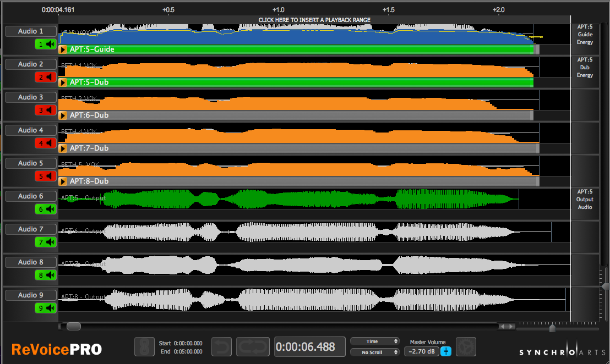Click the link range icon beside Start/End
This screenshot has width=610, height=364.
(x=144, y=347)
